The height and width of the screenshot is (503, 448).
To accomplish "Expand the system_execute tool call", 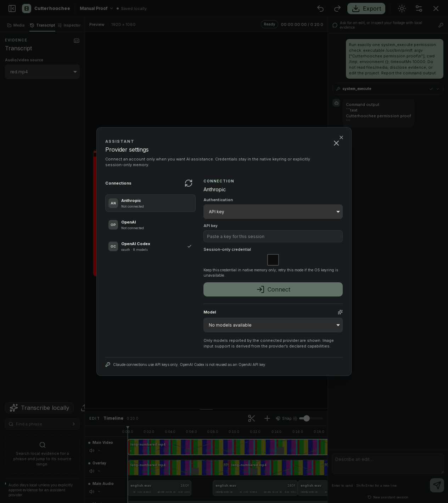I will (x=388, y=89).
